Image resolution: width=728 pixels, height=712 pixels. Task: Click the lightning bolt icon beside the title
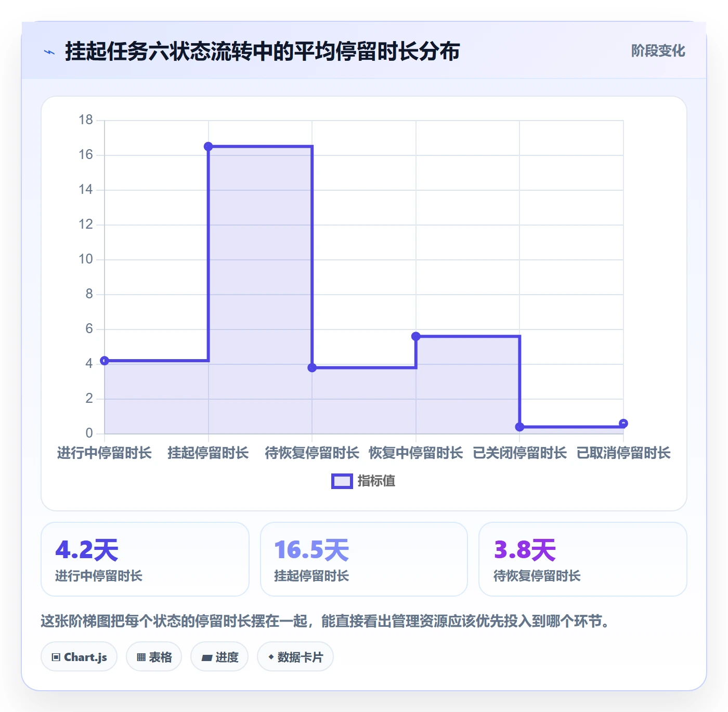pos(49,52)
